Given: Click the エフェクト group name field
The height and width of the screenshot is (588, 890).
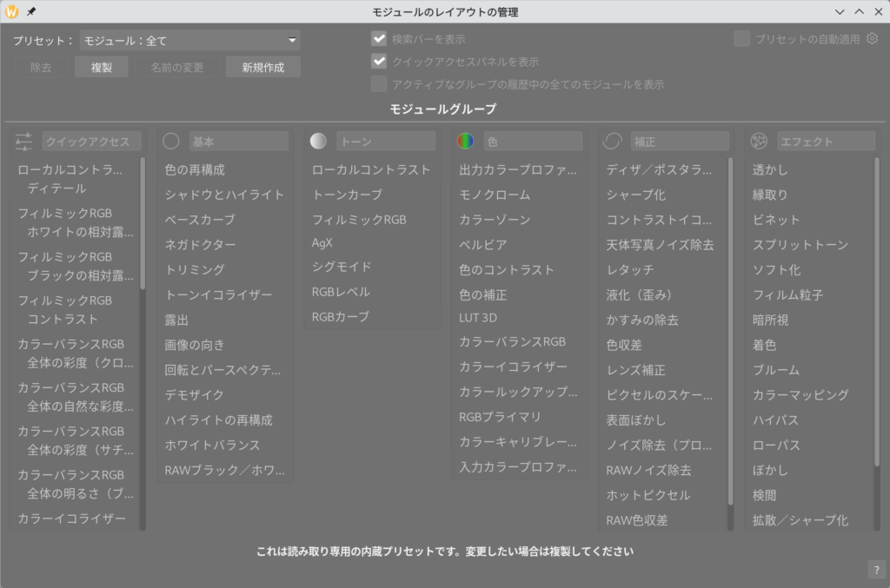Looking at the screenshot, I should (x=826, y=142).
